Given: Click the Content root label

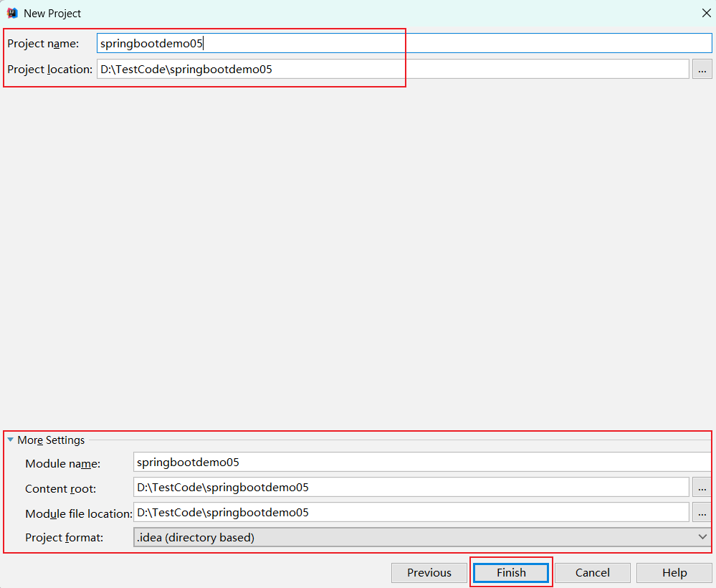Looking at the screenshot, I should coord(60,488).
